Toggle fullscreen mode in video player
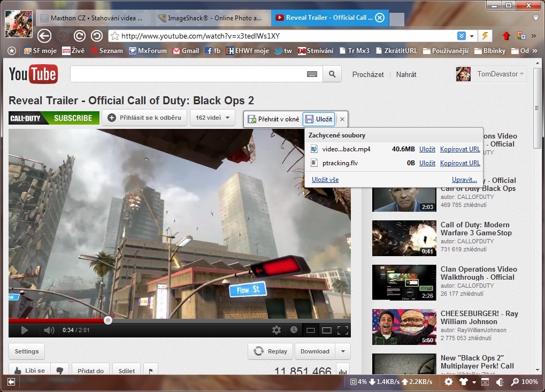This screenshot has height=392, width=545. 343,330
